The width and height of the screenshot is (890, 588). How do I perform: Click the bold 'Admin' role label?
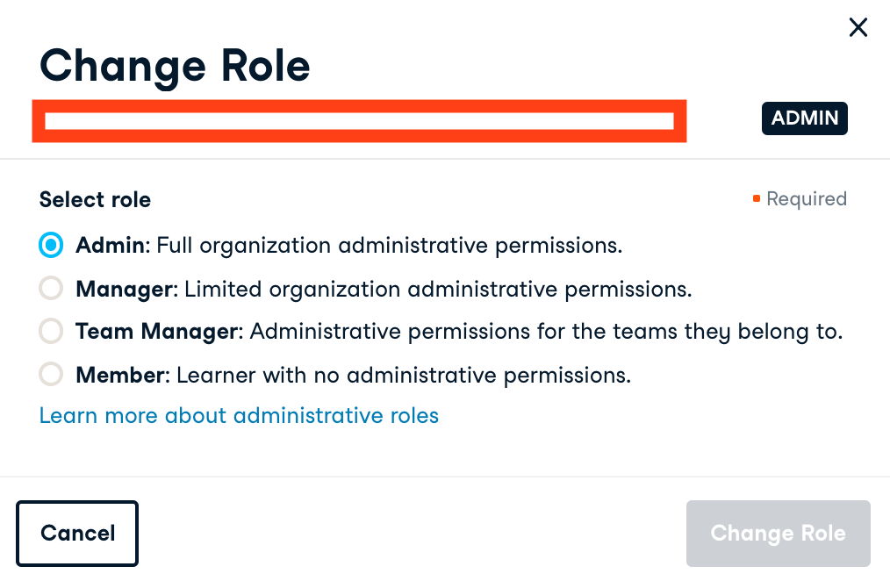click(x=111, y=245)
